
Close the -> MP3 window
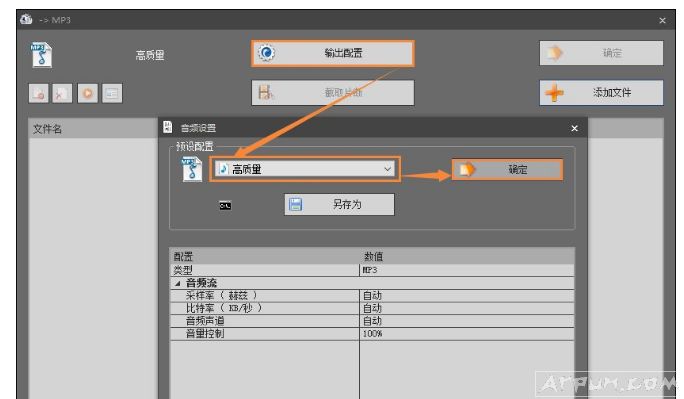click(x=662, y=20)
